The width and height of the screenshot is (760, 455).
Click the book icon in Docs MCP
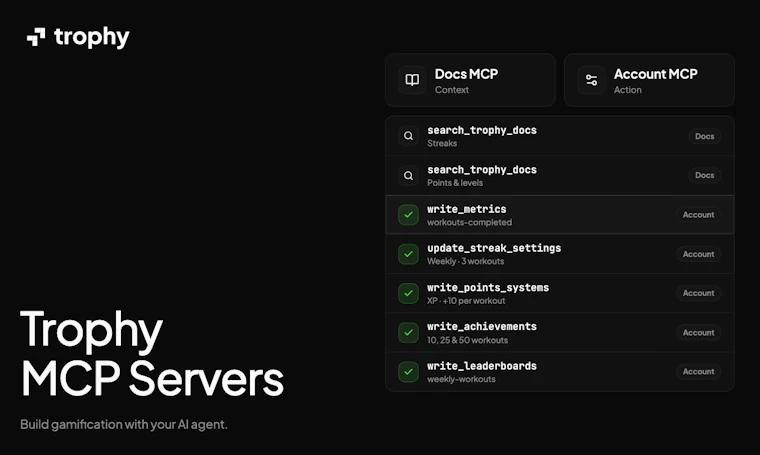coord(412,80)
